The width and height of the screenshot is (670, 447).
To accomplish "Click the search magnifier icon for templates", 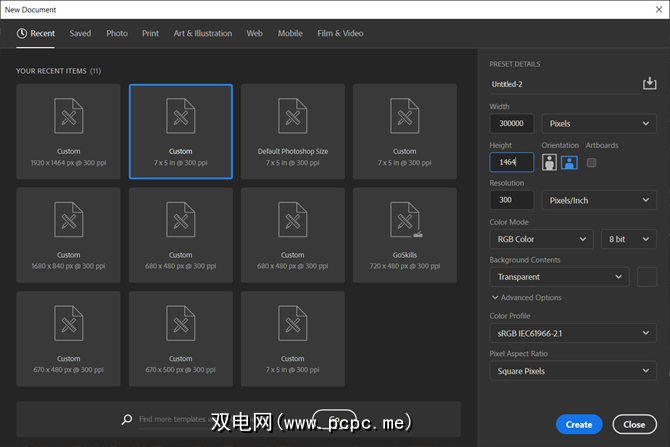I will (127, 420).
